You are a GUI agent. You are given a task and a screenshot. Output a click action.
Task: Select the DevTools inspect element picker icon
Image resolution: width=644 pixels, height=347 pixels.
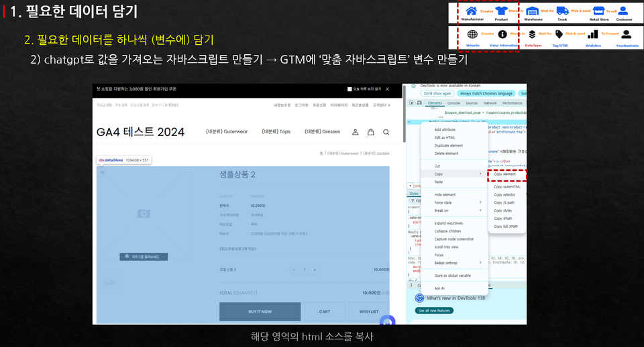pyautogui.click(x=411, y=103)
